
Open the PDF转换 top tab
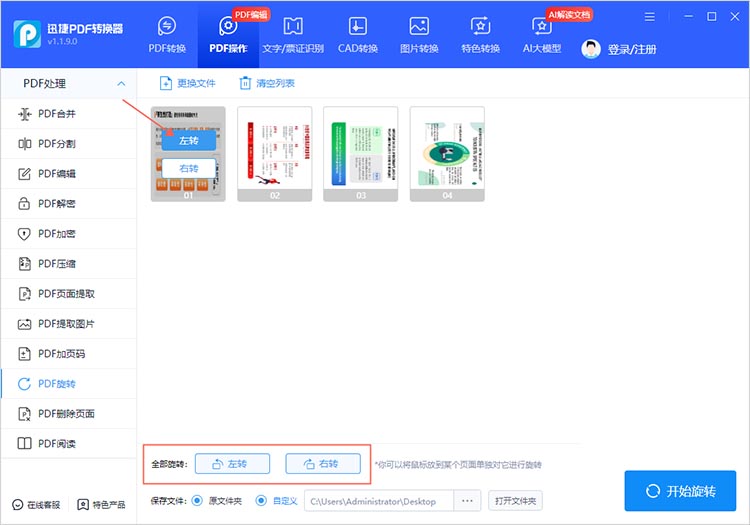(167, 34)
